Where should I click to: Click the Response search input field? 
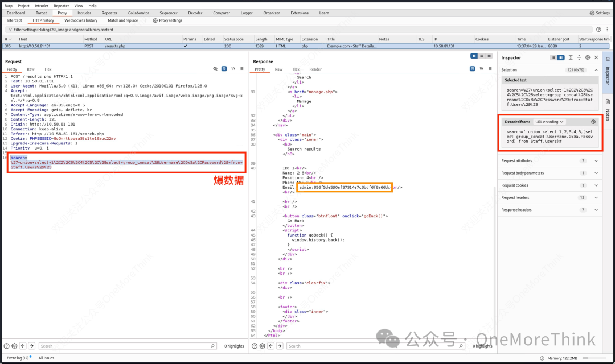pyautogui.click(x=376, y=346)
